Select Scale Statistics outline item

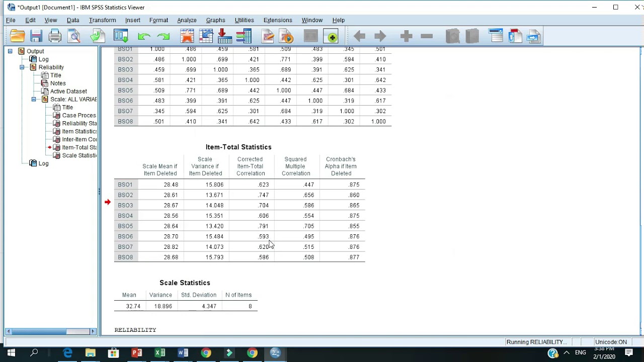coord(79,156)
